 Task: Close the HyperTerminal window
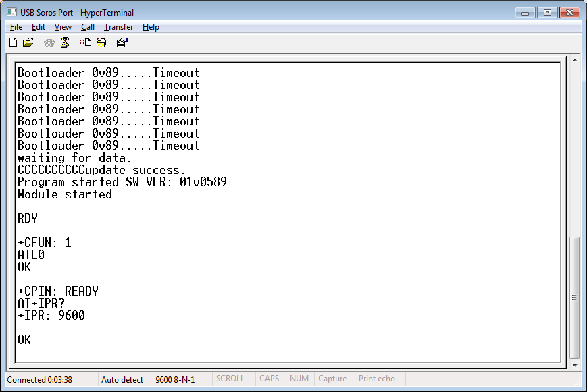(x=570, y=13)
